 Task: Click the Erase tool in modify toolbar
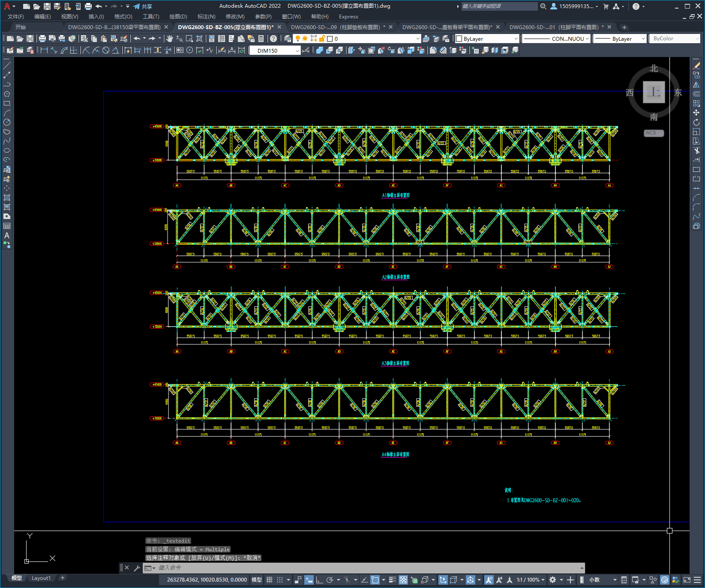pos(696,66)
